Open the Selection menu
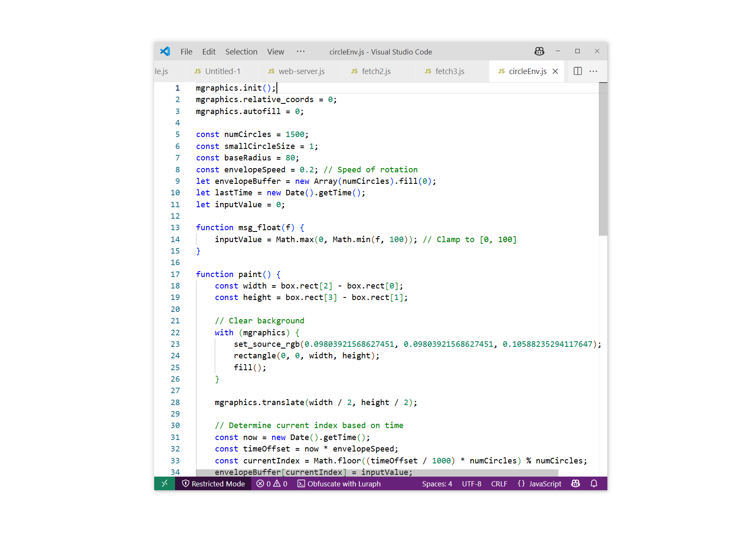The width and height of the screenshot is (756, 540). point(241,51)
